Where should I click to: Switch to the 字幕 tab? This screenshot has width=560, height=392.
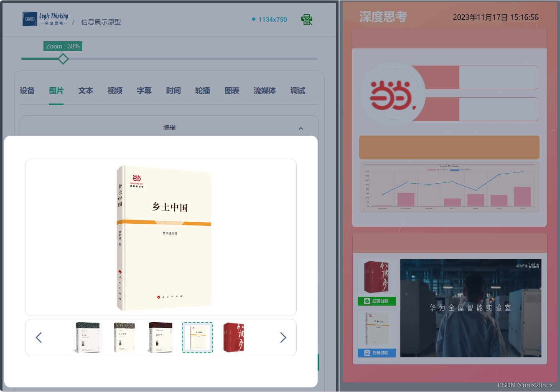pos(144,91)
